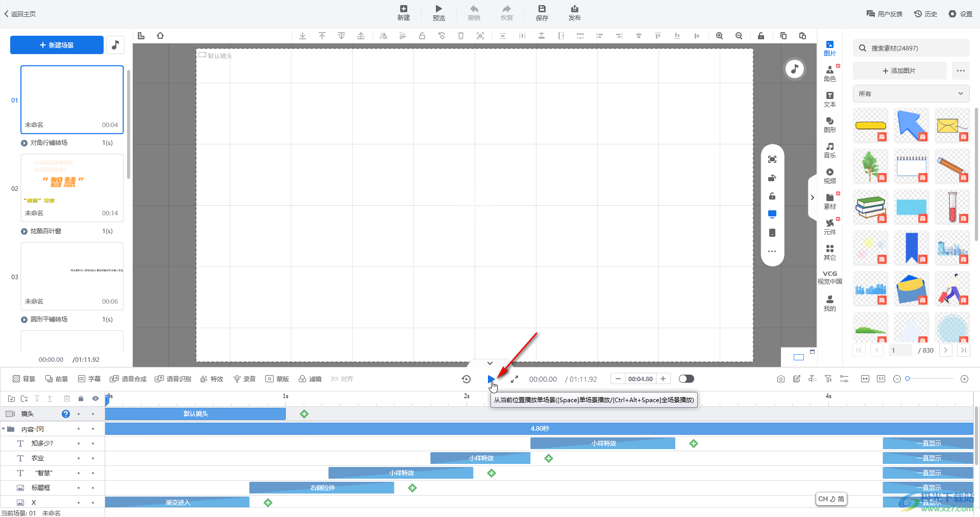Toggle the lock icon in timeline header
The width and height of the screenshot is (980, 517).
click(81, 399)
